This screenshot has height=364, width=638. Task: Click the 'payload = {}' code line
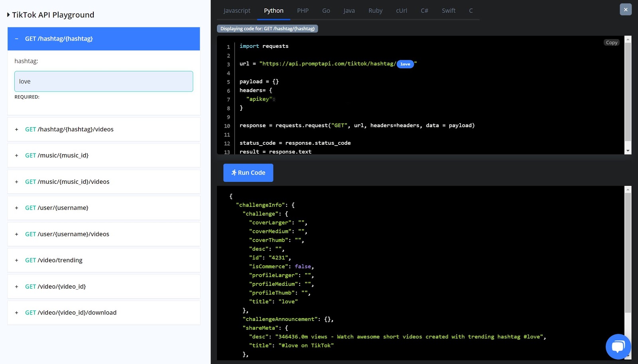tap(259, 82)
